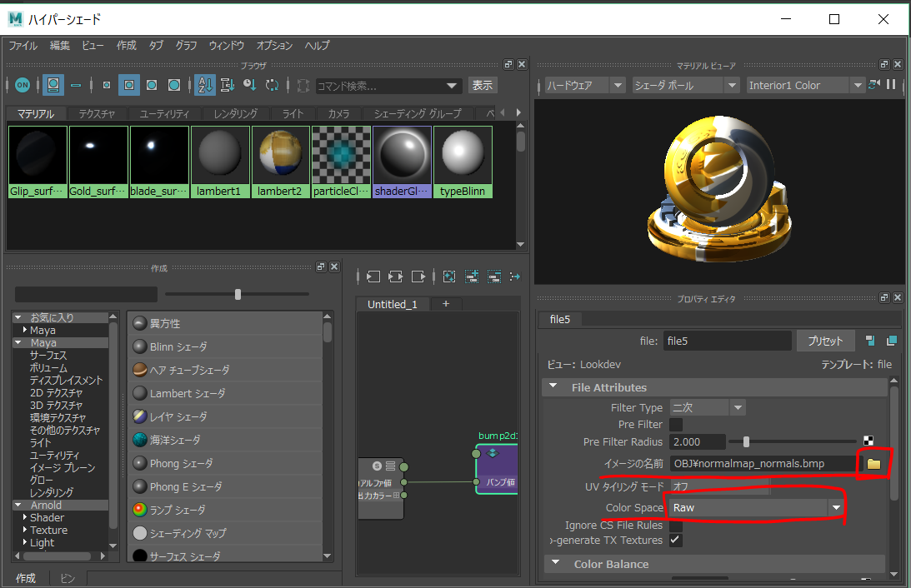The width and height of the screenshot is (911, 588).
Task: Switch to the ライト tab
Action: point(293,114)
